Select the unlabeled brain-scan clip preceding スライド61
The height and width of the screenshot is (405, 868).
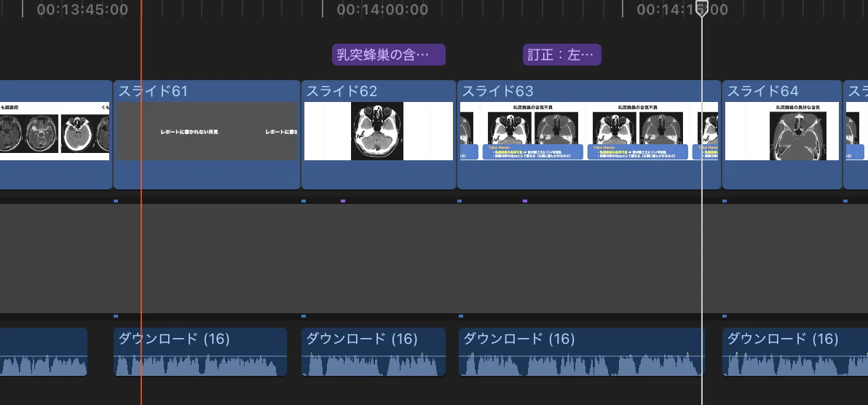tap(56, 135)
